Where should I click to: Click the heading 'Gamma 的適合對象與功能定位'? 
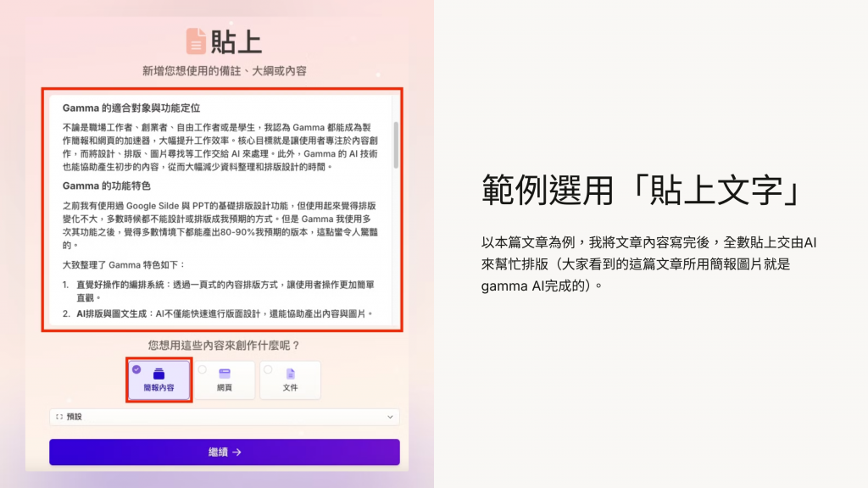(x=131, y=108)
